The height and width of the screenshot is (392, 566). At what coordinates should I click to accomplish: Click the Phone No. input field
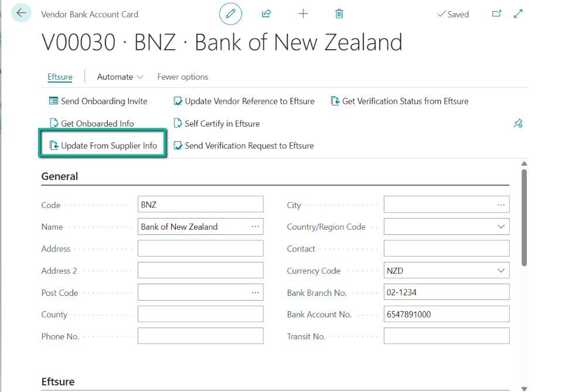click(x=200, y=336)
